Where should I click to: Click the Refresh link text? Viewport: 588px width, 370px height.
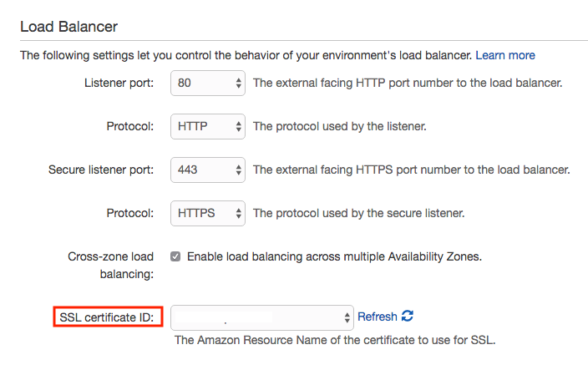tap(377, 317)
